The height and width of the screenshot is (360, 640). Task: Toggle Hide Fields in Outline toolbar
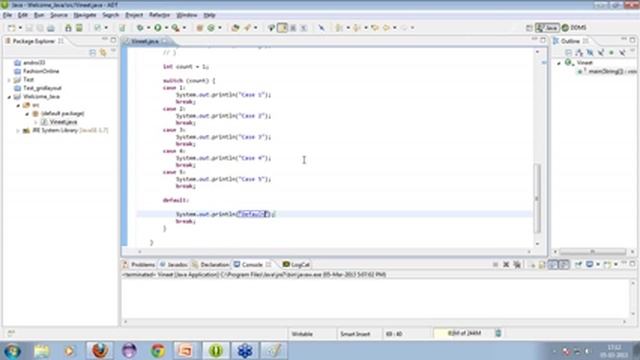(590, 52)
